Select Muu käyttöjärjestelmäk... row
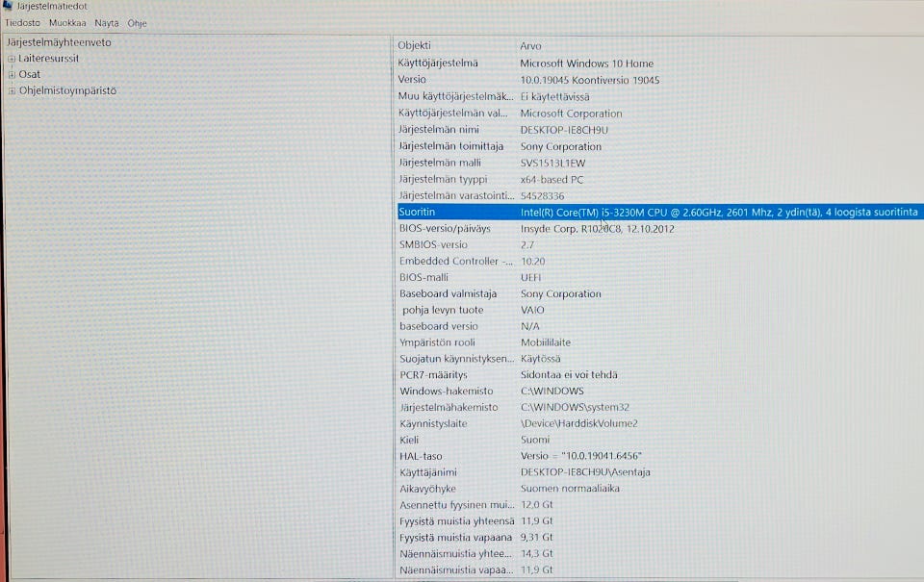Screen dimensions: 924x582 pos(455,96)
